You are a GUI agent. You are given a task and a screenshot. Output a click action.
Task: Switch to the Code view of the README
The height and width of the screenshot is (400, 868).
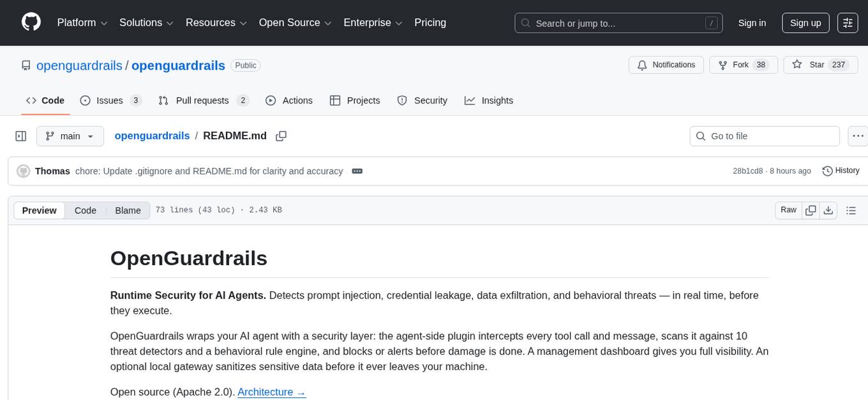[85, 210]
